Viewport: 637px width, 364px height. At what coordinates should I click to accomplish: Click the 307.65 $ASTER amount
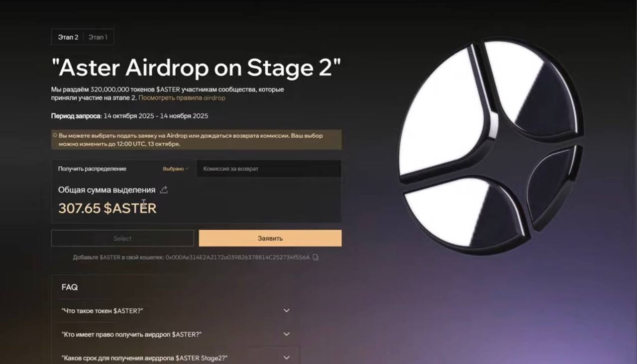(x=107, y=208)
